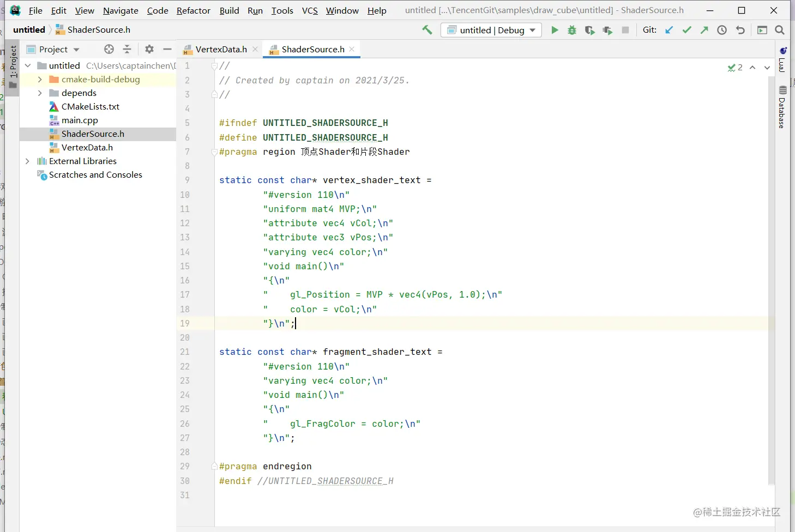Image resolution: width=795 pixels, height=532 pixels.
Task: Open the File menu
Action: click(x=35, y=10)
